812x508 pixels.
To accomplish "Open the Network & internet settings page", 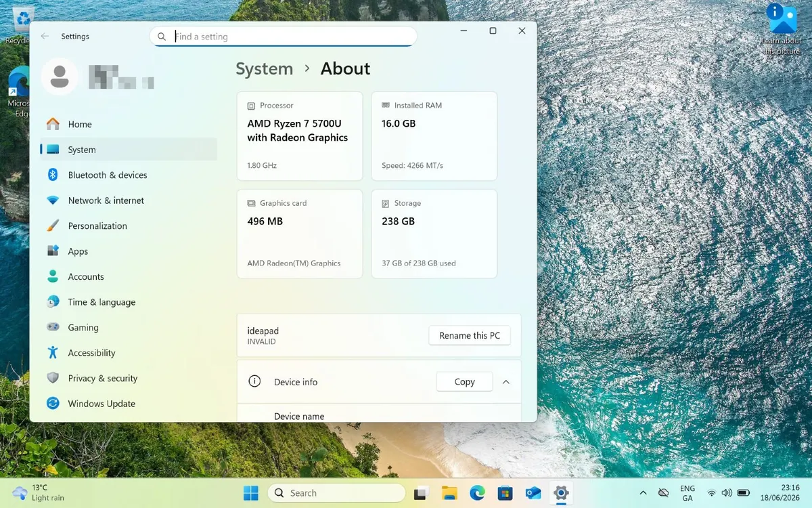I will [129, 200].
